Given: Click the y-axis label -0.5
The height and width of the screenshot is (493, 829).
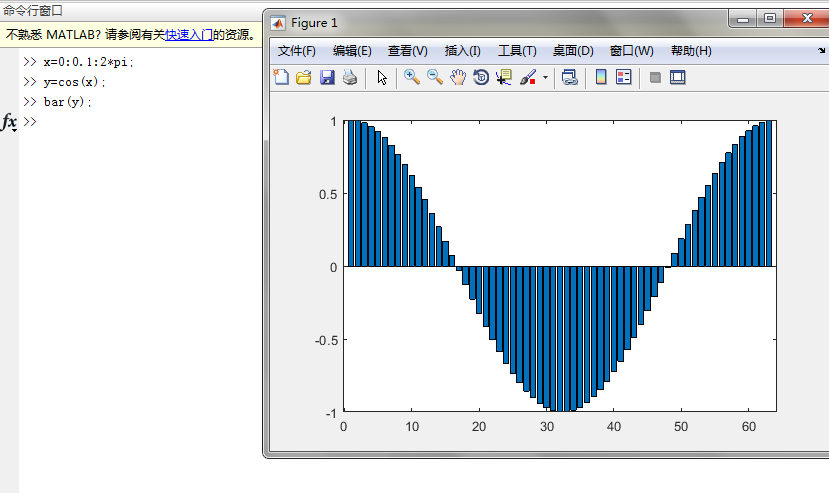Looking at the screenshot, I should (x=326, y=340).
